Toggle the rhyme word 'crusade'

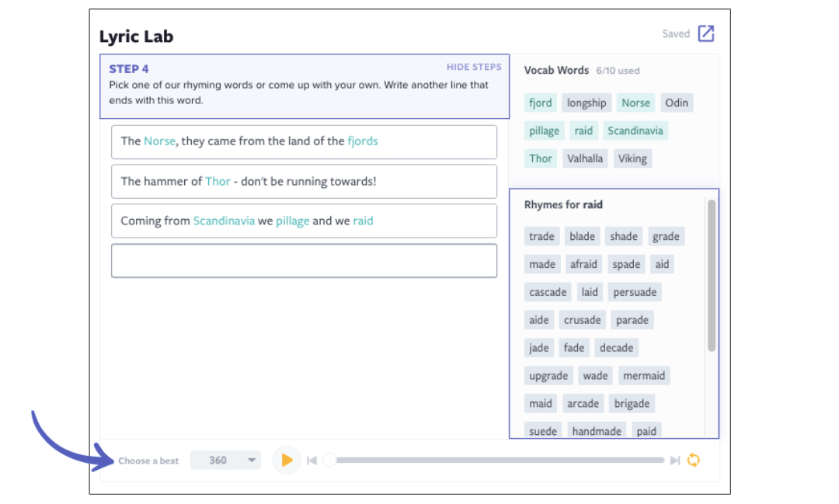tap(582, 319)
